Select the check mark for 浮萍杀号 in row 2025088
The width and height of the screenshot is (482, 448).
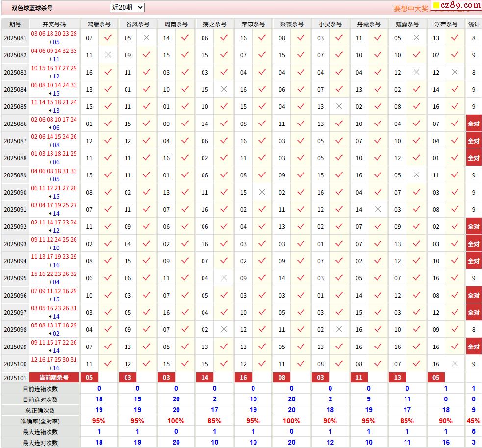click(x=455, y=158)
